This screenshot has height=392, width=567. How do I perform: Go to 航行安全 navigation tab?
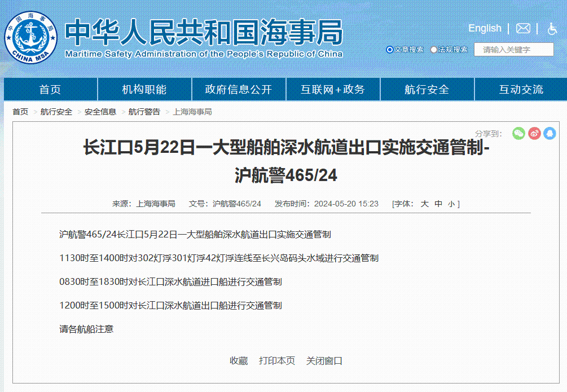pos(427,89)
